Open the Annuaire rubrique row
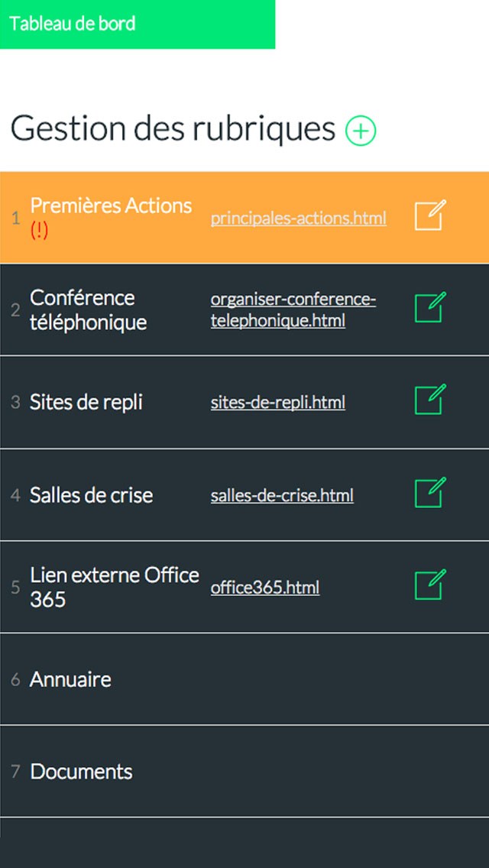The height and width of the screenshot is (868, 489). point(70,679)
